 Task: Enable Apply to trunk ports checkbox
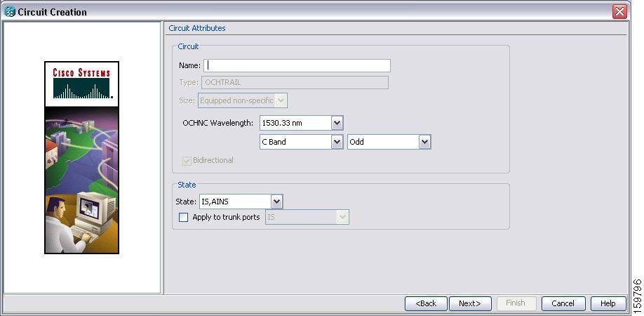pos(184,218)
